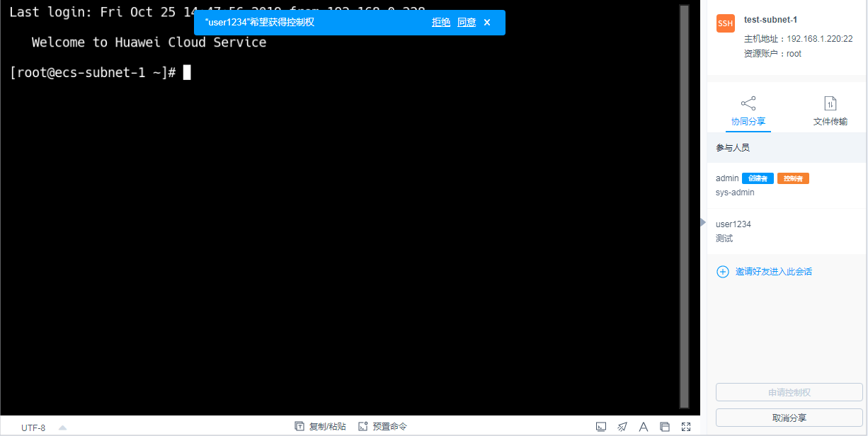The width and height of the screenshot is (868, 436).
Task: Click the 创建者 badge next to admin
Action: [758, 178]
